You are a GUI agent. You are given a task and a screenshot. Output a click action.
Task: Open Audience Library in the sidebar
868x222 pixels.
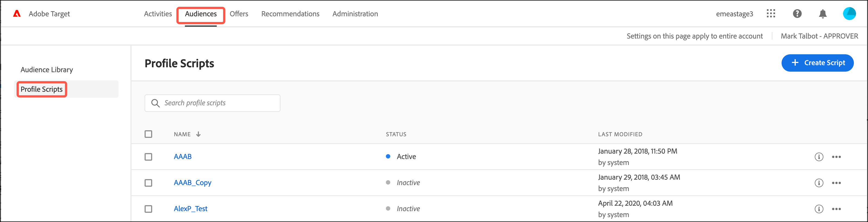[47, 70]
